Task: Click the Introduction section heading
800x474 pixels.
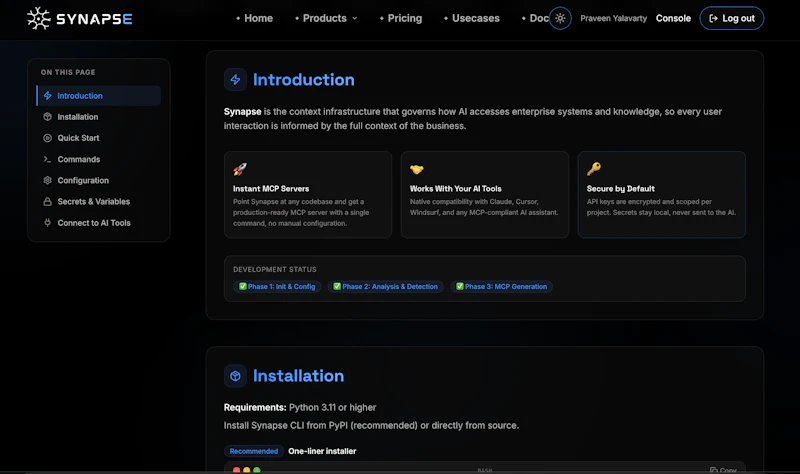Action: coord(304,80)
